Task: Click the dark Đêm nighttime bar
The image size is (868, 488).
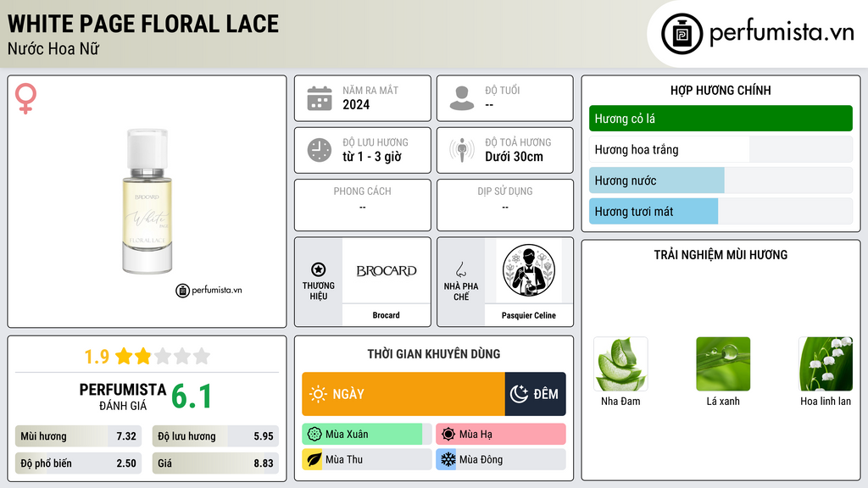Action: (536, 394)
